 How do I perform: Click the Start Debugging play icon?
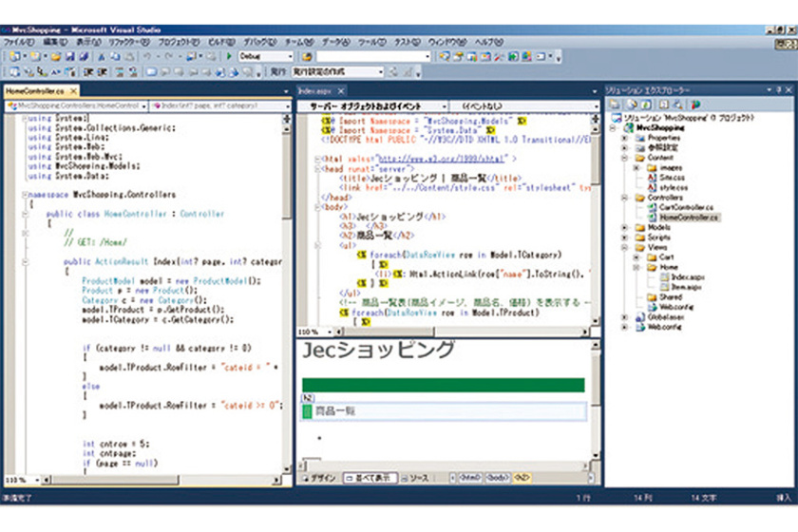[231, 56]
